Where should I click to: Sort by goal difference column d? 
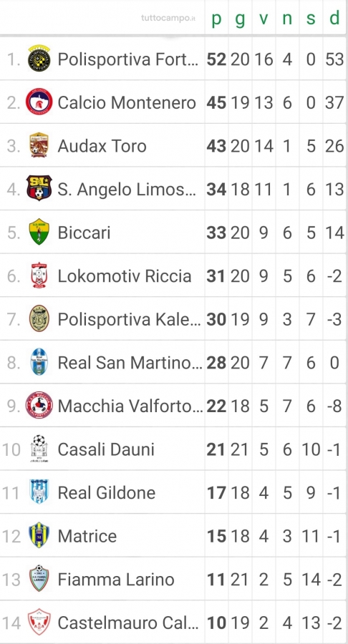[334, 18]
